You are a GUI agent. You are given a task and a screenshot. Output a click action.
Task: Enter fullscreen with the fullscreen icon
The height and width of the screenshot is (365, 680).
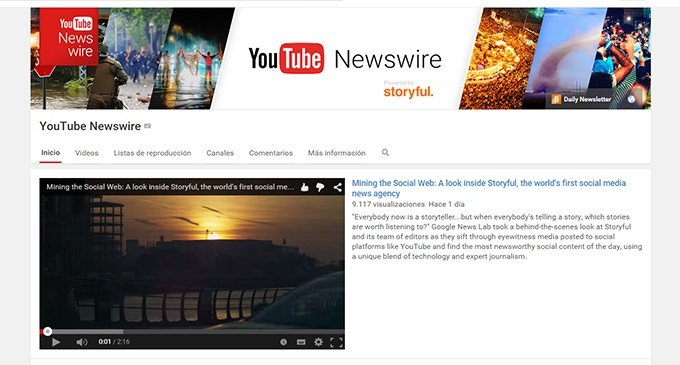[x=337, y=342]
